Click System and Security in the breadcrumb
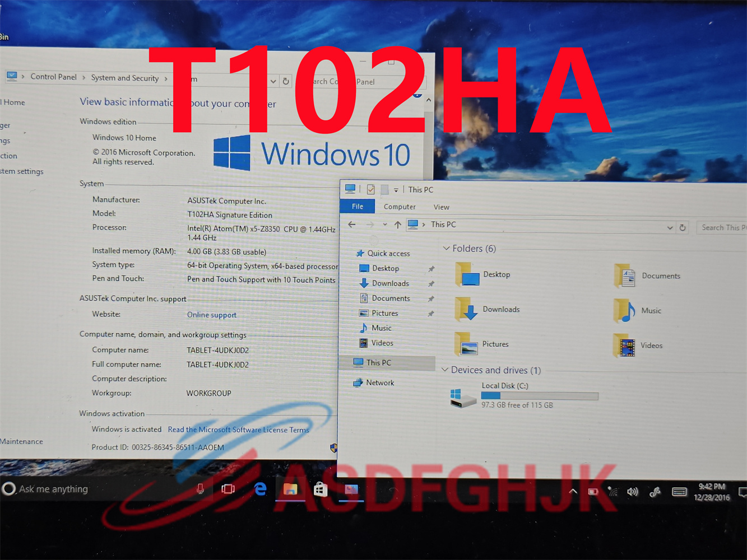747x560 pixels. coord(125,78)
